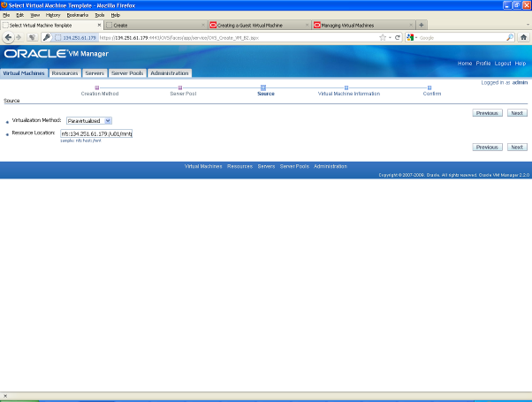Close the Creating a Guest Virtual Machine tab
The image size is (532, 402).
click(307, 25)
